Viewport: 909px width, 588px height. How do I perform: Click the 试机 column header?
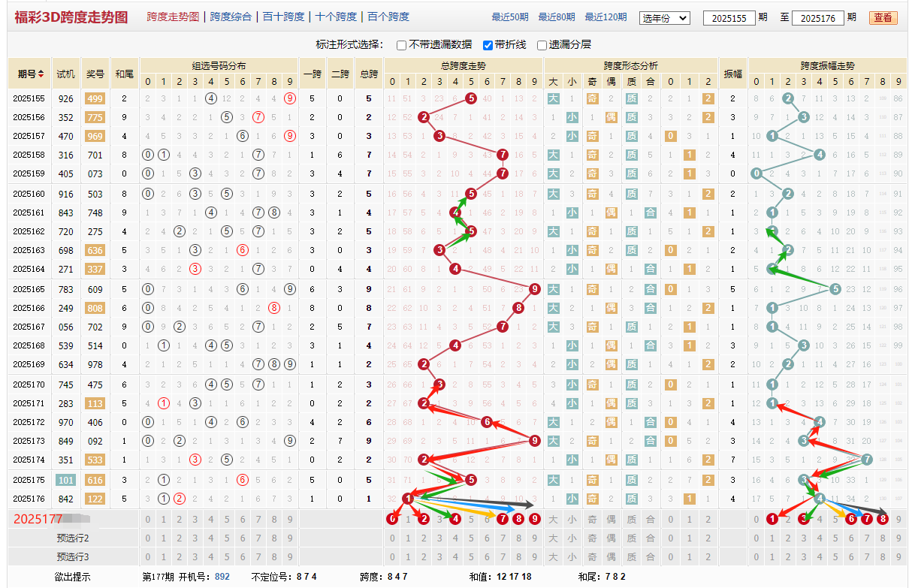(66, 74)
